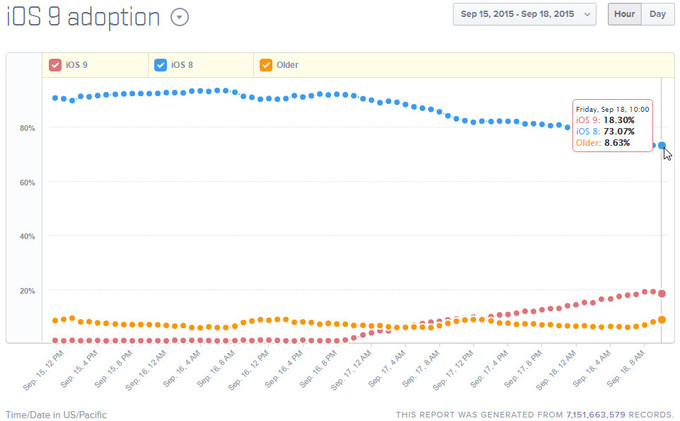
Task: Click the highlighted orange Older point at chart end
Action: (662, 320)
